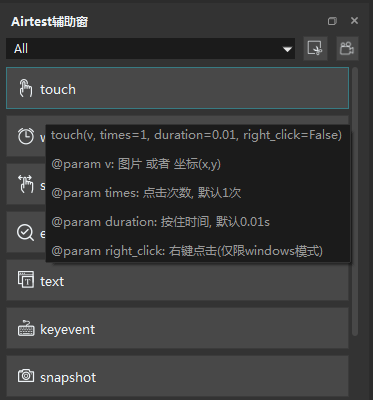
Task: Select the keyevent command button
Action: pyautogui.click(x=177, y=328)
